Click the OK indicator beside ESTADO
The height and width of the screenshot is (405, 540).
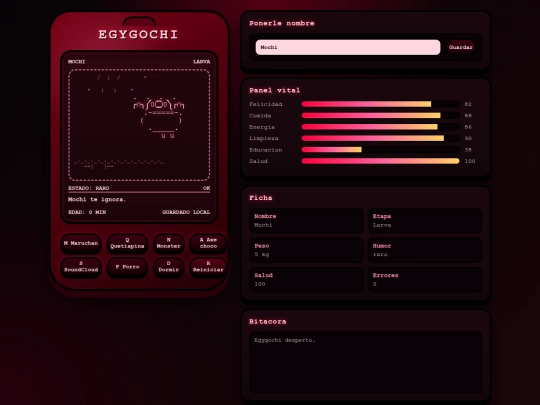coord(206,188)
